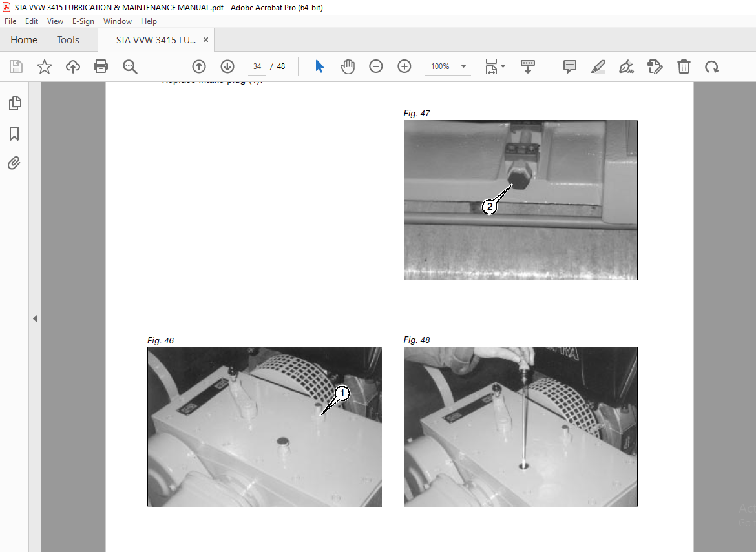Activate the Selection arrow tool
Screen dimensions: 756x552
pos(319,66)
